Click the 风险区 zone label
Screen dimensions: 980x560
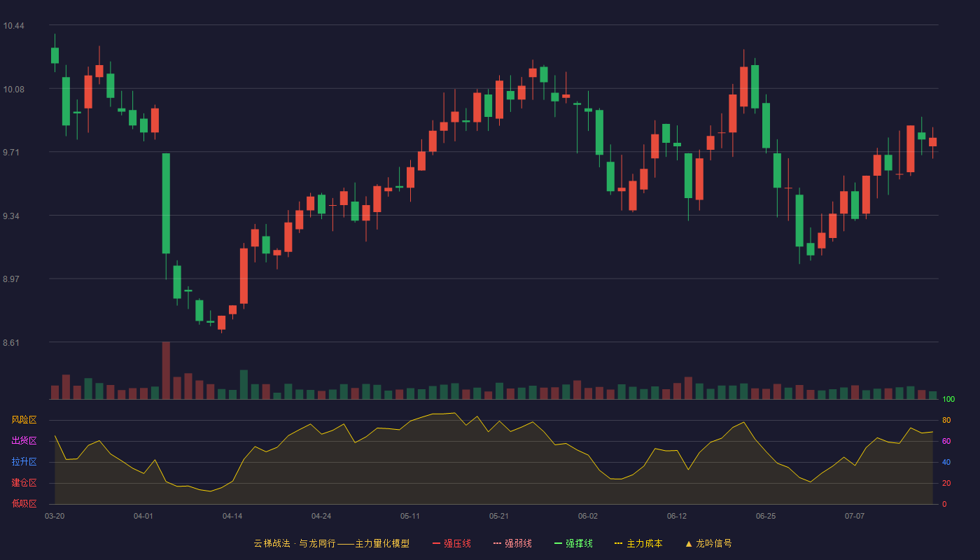(24, 420)
